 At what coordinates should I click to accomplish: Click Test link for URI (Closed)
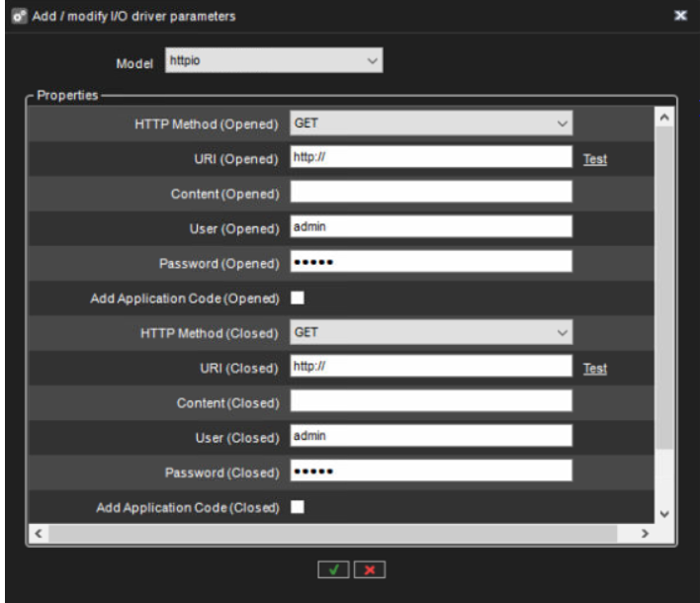click(x=594, y=368)
